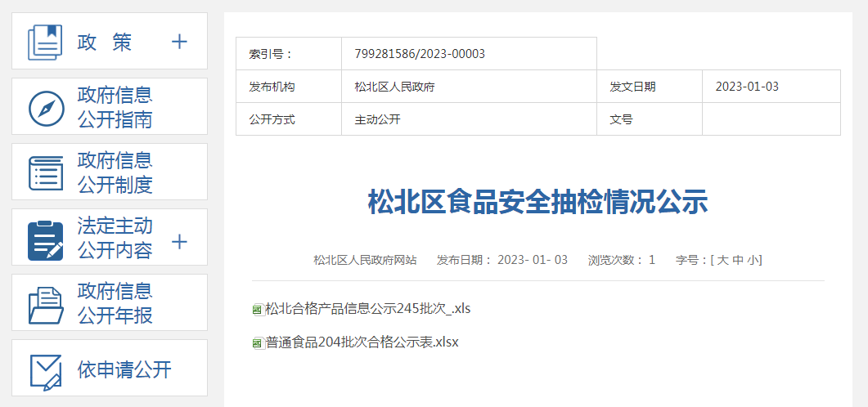Click 松北区人民政府 in the 发布机构 row
The image size is (868, 407).
[394, 87]
